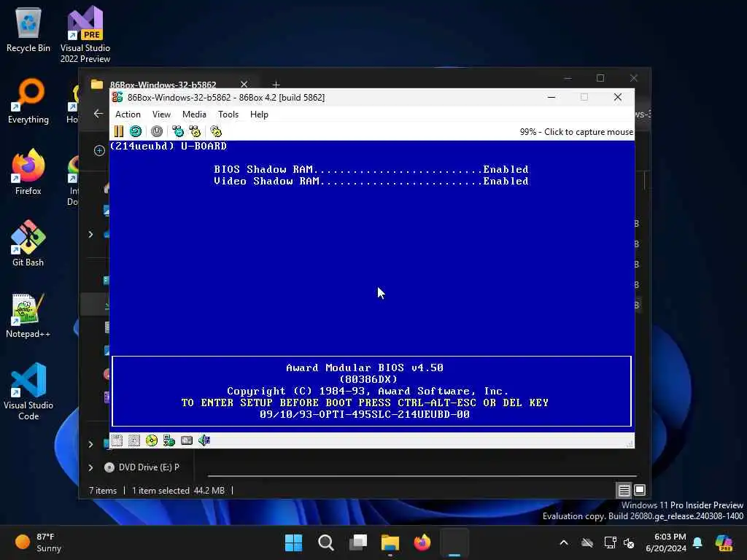Minimize the 86Box emulator window
The height and width of the screenshot is (560, 747).
click(551, 97)
